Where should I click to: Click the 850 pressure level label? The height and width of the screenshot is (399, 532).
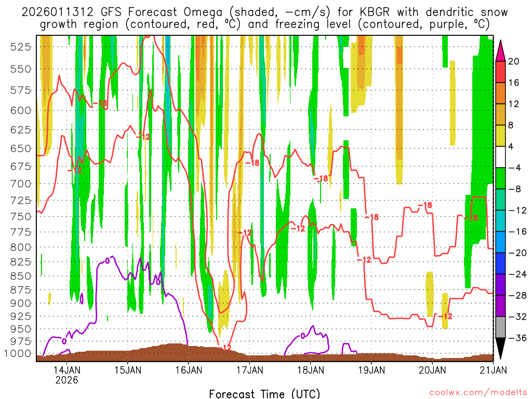point(21,276)
